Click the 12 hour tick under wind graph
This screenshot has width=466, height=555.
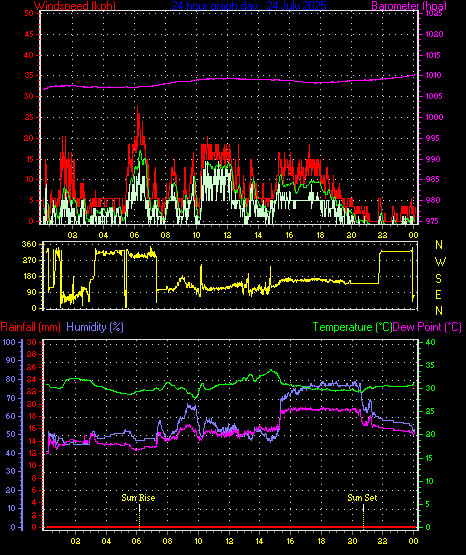point(227,235)
